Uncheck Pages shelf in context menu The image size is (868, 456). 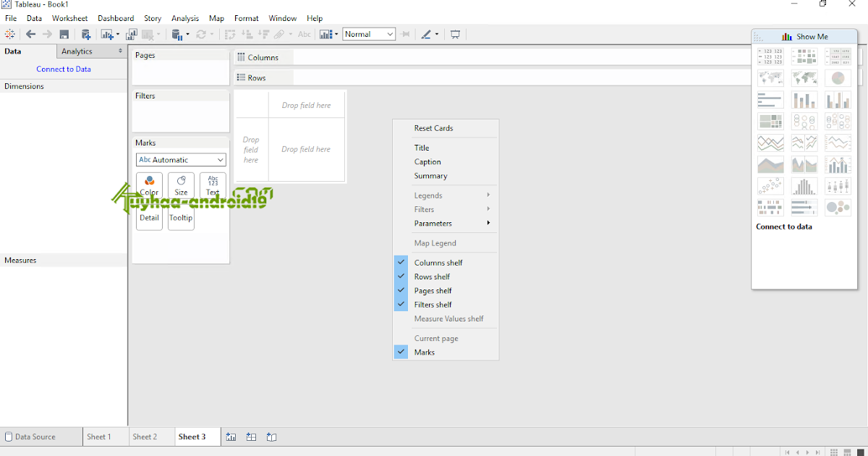pyautogui.click(x=446, y=290)
